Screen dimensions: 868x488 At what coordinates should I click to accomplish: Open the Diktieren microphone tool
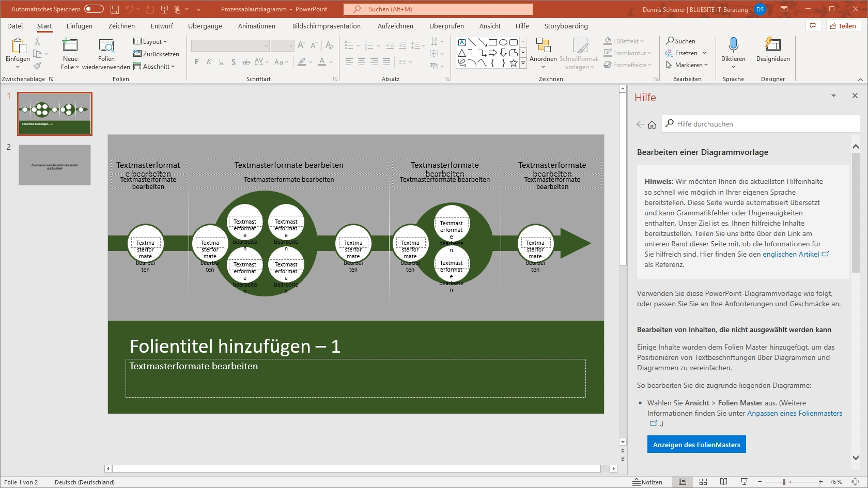(733, 45)
